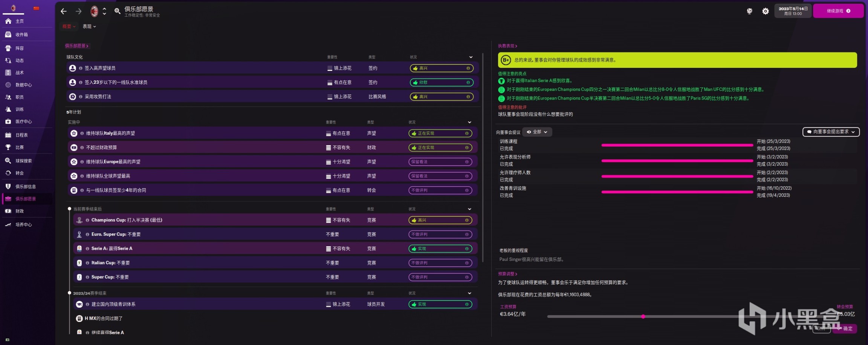The width and height of the screenshot is (868, 345).
Task: Open the search magnifier icon
Action: coord(118,11)
